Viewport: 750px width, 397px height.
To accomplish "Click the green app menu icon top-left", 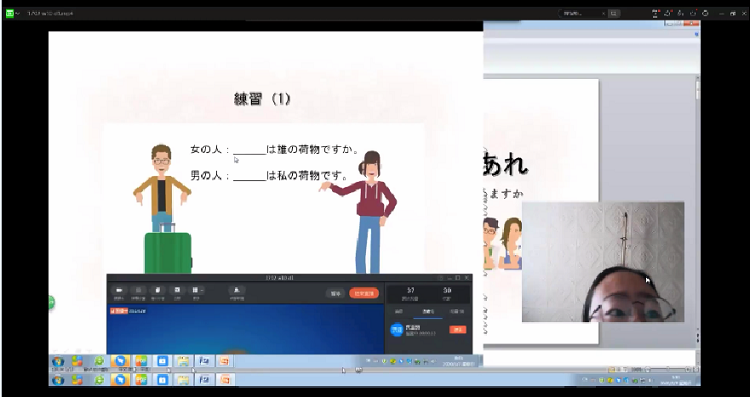I will [10, 13].
